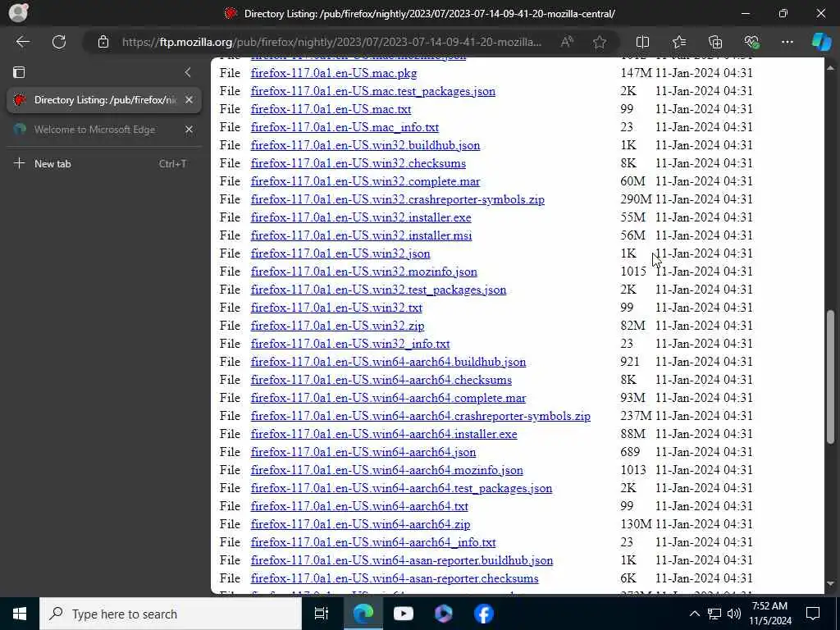Image resolution: width=840 pixels, height=630 pixels.
Task: Open win32.buildhub.json link
Action: pyautogui.click(x=365, y=145)
